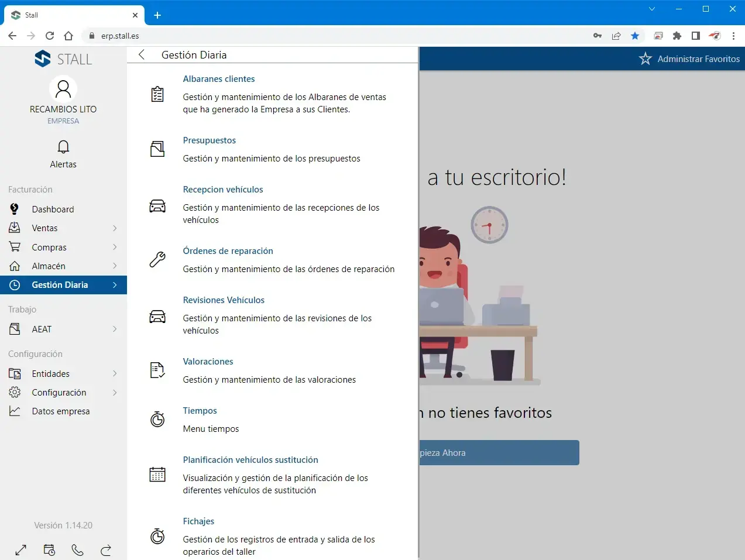Go back using the Gestión Diaria arrow
The height and width of the screenshot is (560, 745).
[142, 55]
